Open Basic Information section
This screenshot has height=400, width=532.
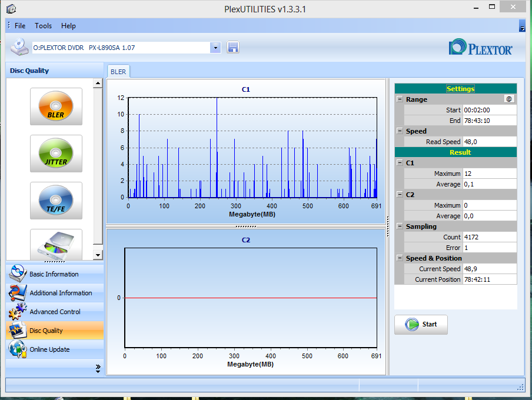[55, 274]
